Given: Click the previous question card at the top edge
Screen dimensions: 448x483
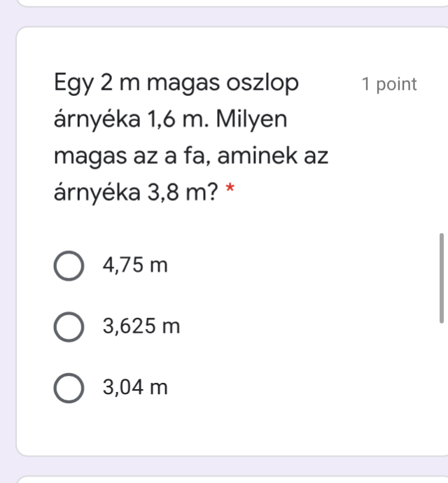Looking at the screenshot, I should 224,3.
